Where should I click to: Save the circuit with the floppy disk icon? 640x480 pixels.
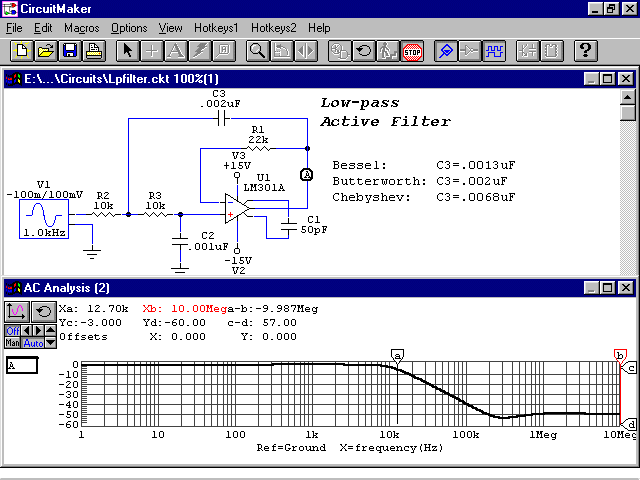(69, 49)
